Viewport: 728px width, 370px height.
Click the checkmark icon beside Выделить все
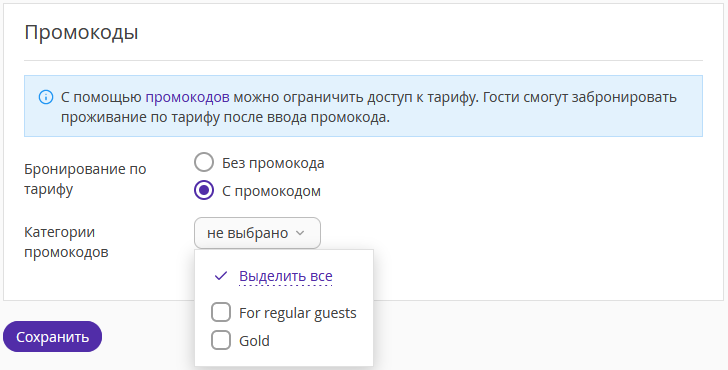[221, 276]
